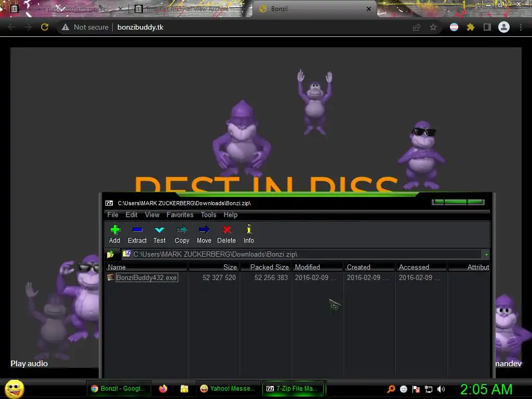Open the 7-Zip View menu
Screen dimensions: 532x399
click(x=152, y=215)
